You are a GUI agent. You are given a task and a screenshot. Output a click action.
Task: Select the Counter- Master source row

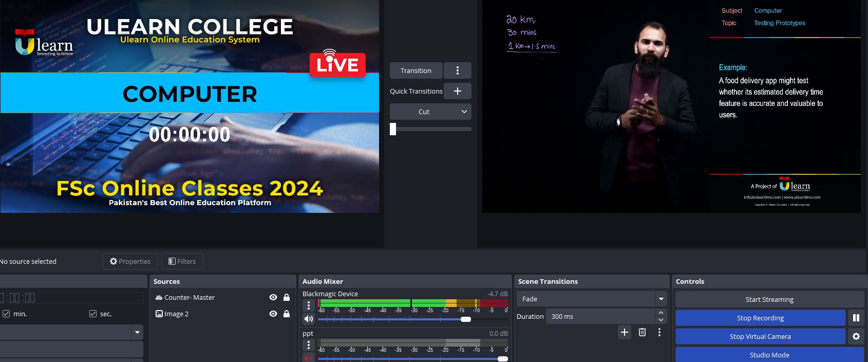click(222, 297)
